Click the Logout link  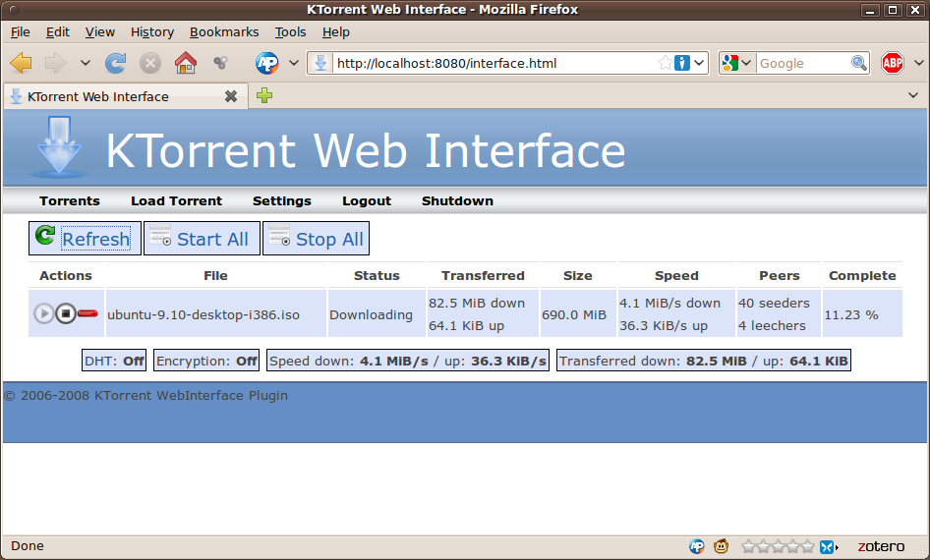[x=367, y=200]
